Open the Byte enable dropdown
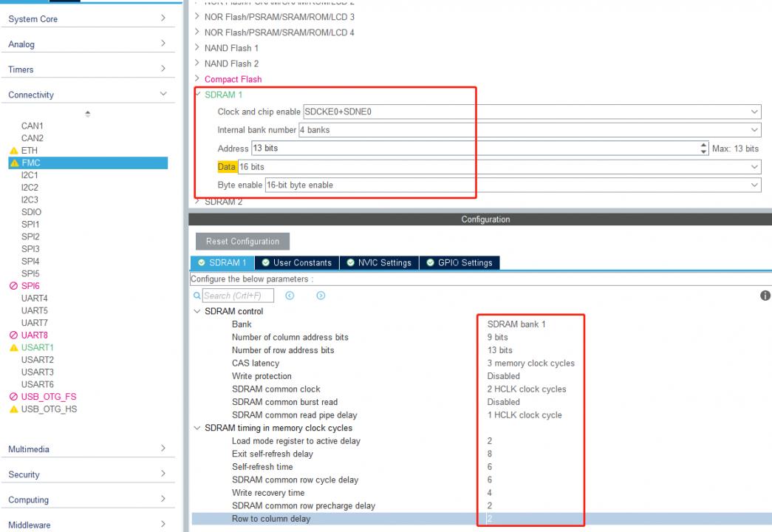 tap(754, 185)
